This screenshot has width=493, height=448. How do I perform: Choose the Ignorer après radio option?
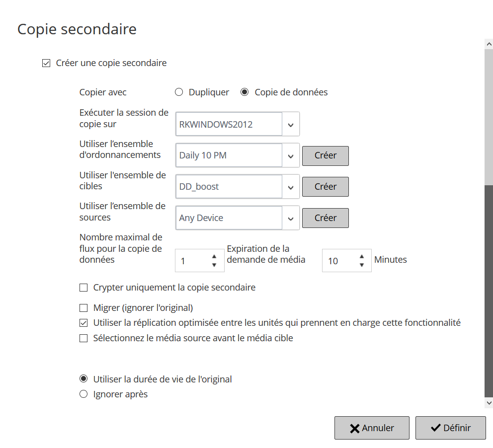83,395
